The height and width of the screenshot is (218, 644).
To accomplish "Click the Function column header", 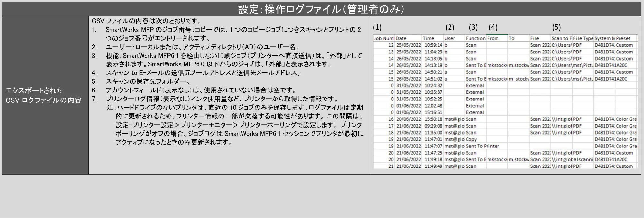I will [x=475, y=38].
